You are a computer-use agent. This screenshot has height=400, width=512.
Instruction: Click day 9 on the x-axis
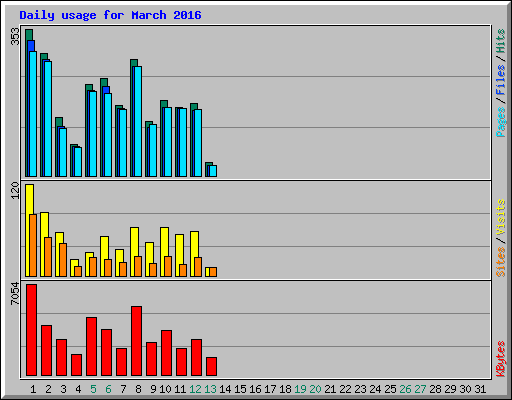[x=153, y=389]
